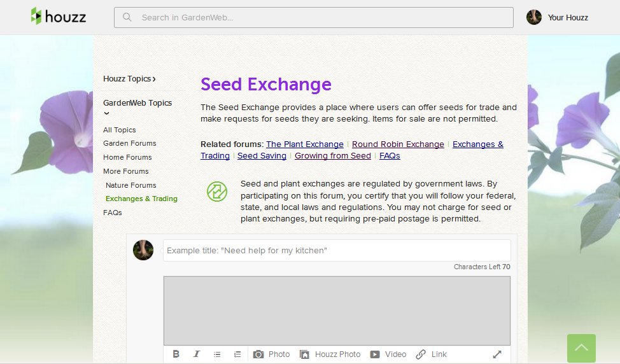The width and height of the screenshot is (620, 364).
Task: Open the Your Houzz profile avatar
Action: 534,17
